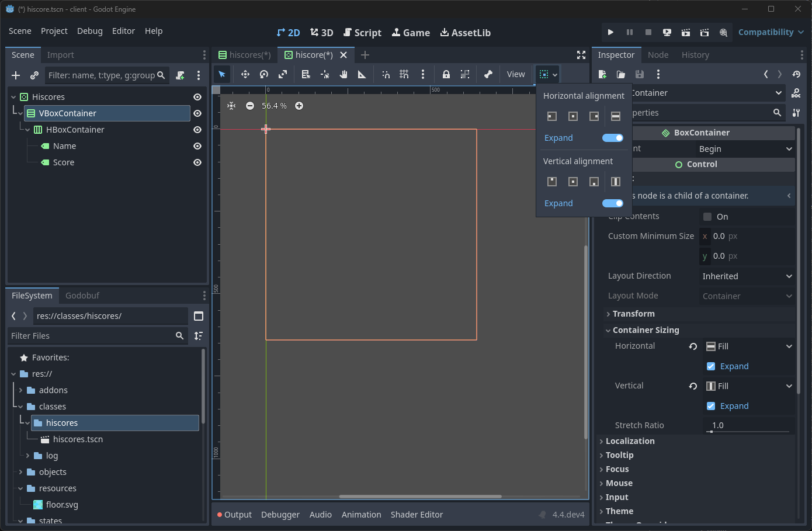Screen dimensions: 812x531
Task: Open the Layout Direction Inherited dropdown
Action: pyautogui.click(x=747, y=276)
